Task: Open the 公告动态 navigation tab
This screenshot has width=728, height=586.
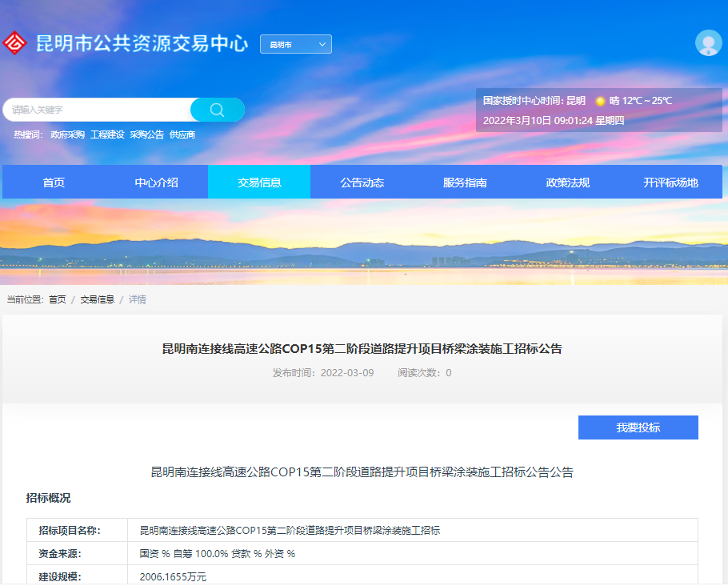Action: (362, 183)
